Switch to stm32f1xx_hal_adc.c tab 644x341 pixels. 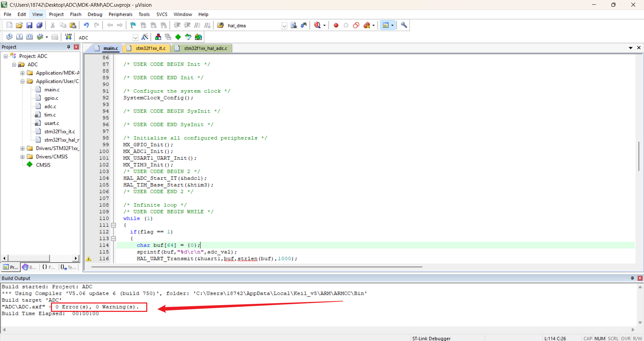click(202, 48)
